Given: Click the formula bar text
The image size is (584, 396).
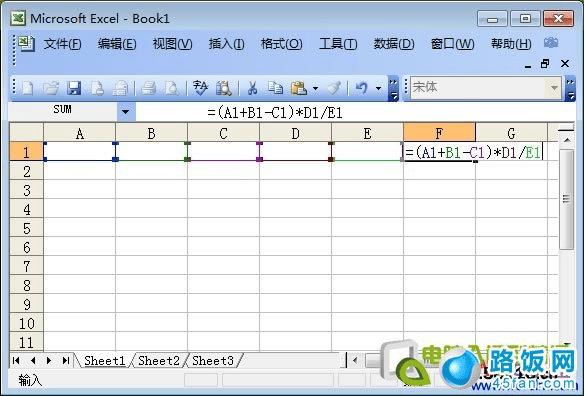Looking at the screenshot, I should coord(275,113).
